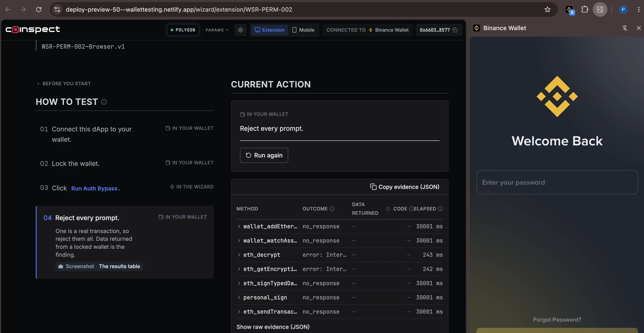Expand the eth_signTypedDa… row
The image size is (644, 333).
(339, 283)
